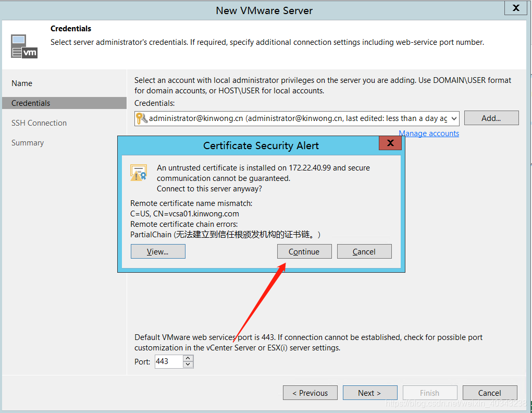
Task: Click the Add... credentials button
Action: tap(491, 118)
